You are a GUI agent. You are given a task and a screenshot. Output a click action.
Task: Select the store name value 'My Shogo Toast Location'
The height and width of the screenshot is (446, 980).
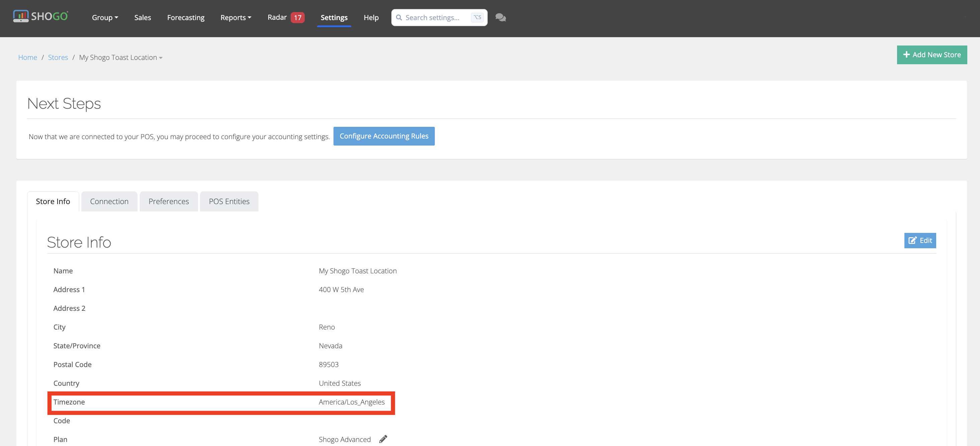[358, 271]
